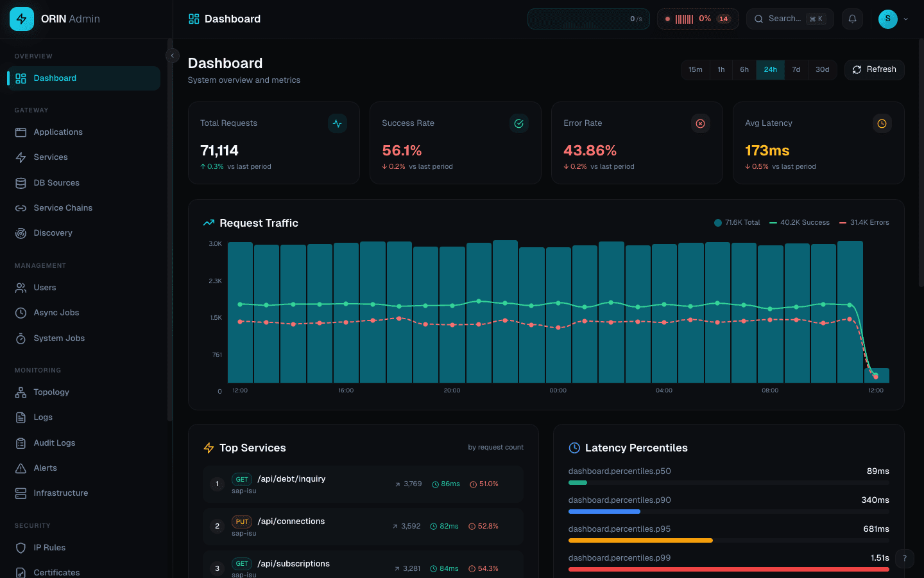Open the help question mark button

click(904, 558)
